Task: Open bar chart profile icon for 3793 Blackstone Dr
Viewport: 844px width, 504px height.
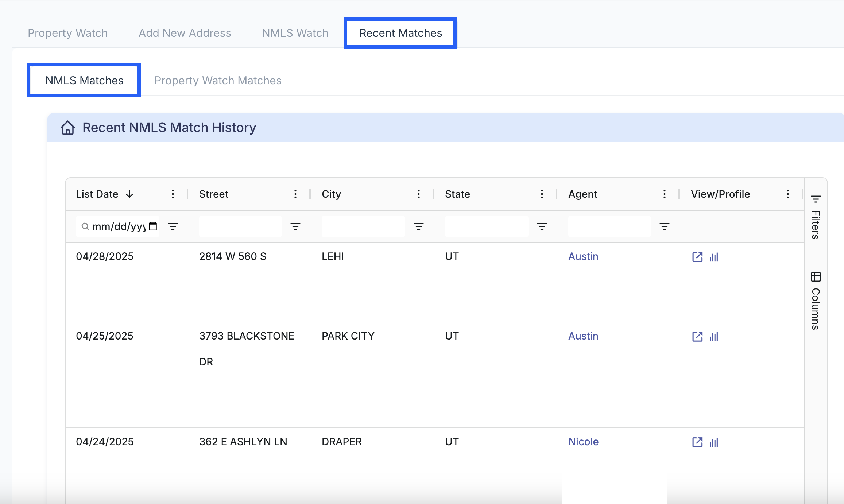Action: 714,337
